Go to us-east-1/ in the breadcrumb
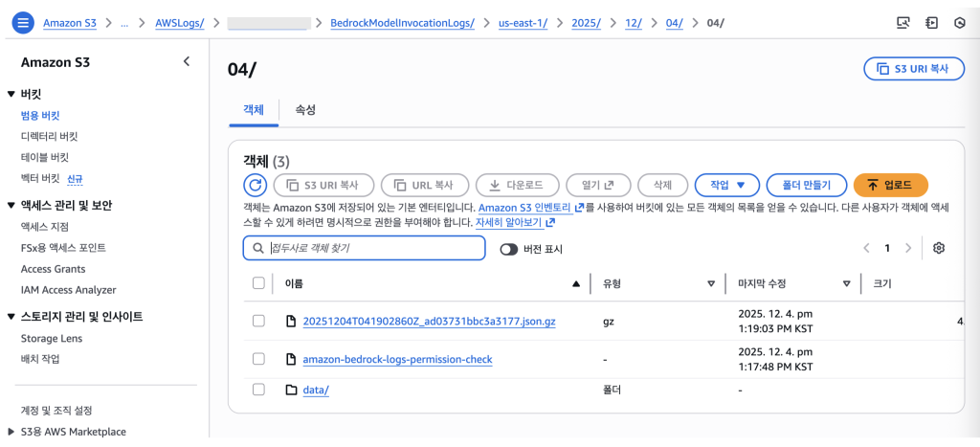This screenshot has width=980, height=447. 523,23
